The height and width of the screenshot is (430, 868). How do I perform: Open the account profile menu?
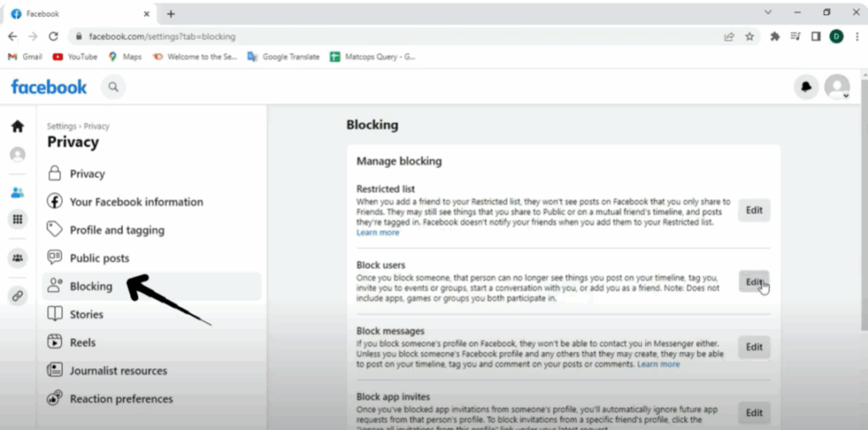point(837,87)
